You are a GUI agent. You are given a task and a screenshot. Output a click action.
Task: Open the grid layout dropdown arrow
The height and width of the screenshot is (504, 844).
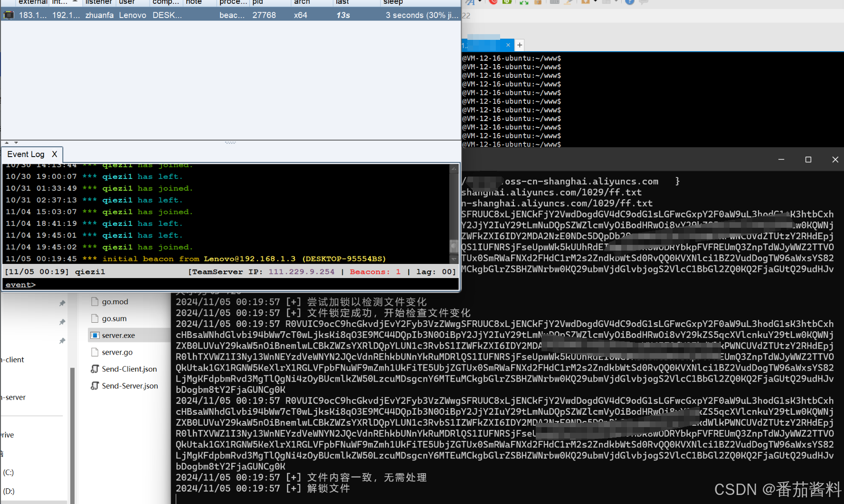pyautogui.click(x=616, y=1)
